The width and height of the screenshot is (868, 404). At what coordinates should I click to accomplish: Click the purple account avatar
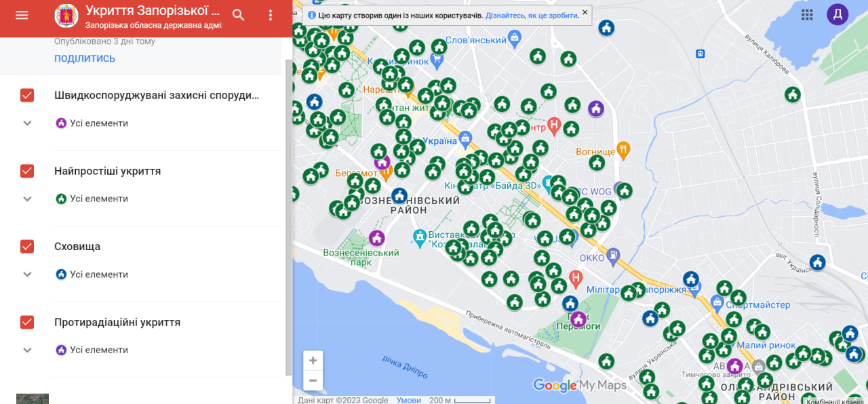coord(837,14)
